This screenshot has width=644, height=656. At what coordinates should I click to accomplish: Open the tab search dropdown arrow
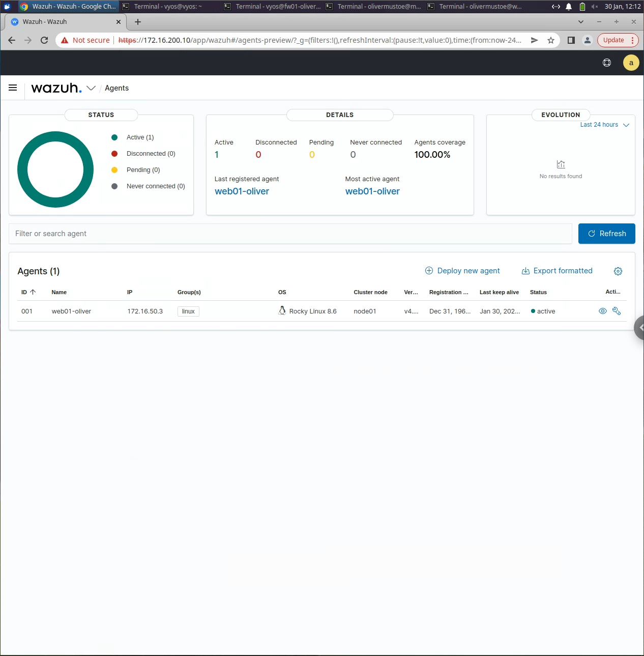pyautogui.click(x=581, y=22)
